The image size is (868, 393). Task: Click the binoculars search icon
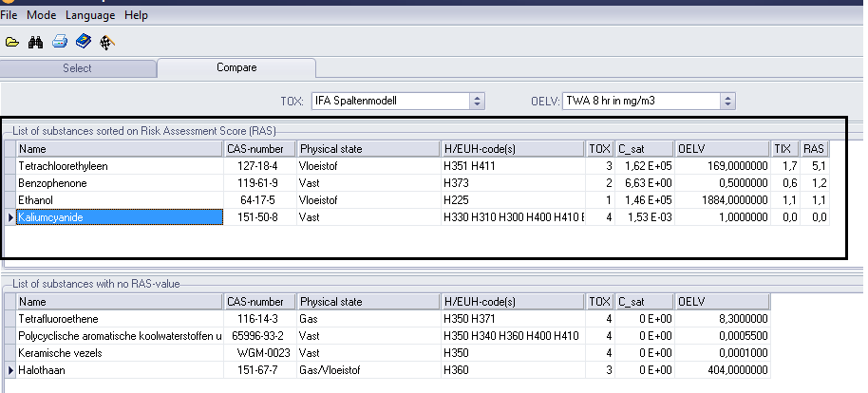click(36, 42)
